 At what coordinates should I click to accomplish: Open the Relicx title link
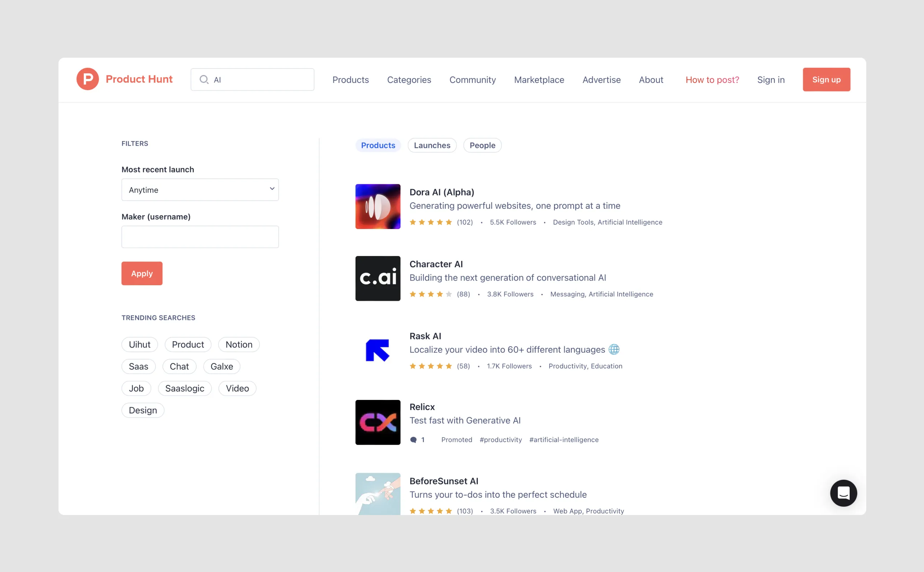pyautogui.click(x=422, y=407)
